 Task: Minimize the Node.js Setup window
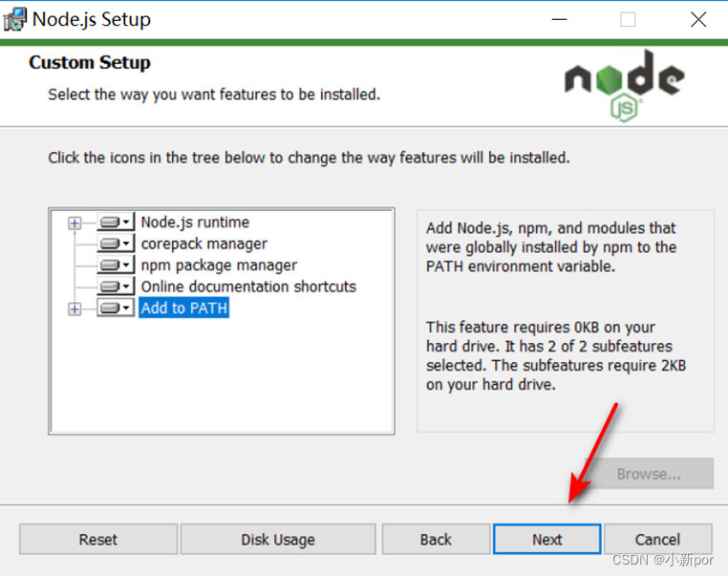click(x=560, y=19)
